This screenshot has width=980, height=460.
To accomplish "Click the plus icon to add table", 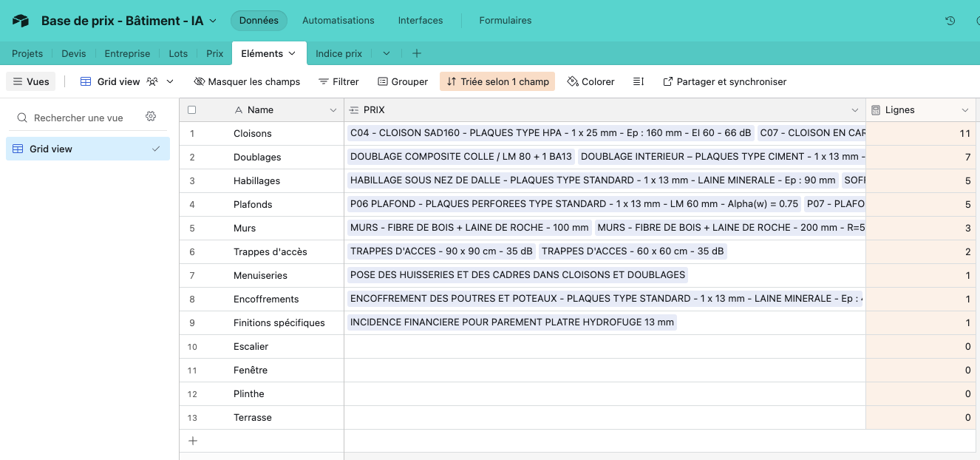I will click(417, 53).
